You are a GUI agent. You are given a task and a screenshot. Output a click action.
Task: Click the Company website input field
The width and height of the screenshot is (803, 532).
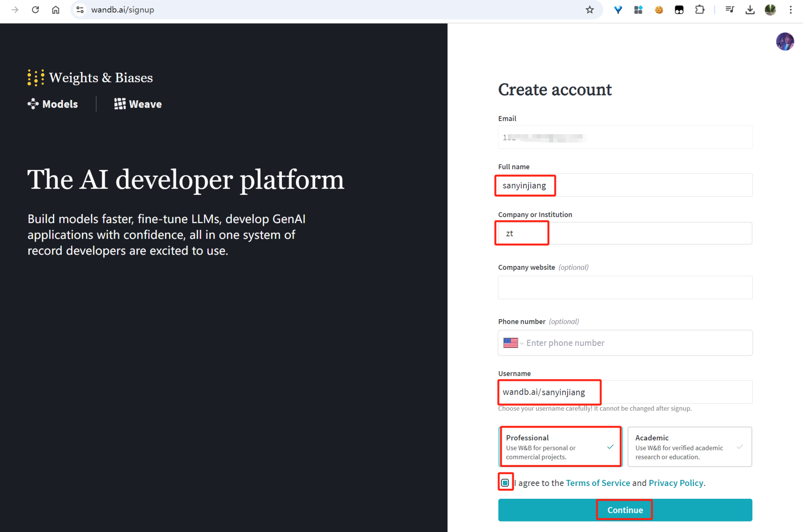pos(625,287)
